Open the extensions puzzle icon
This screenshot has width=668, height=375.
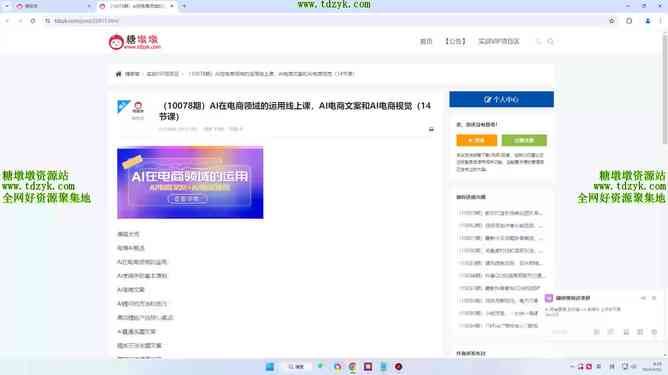click(629, 20)
